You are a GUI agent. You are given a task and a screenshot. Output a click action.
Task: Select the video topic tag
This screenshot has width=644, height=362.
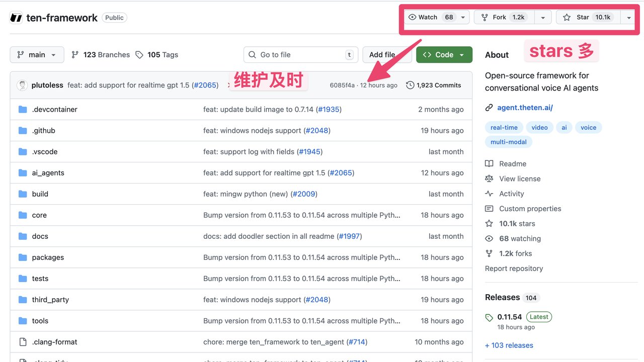[x=539, y=127]
